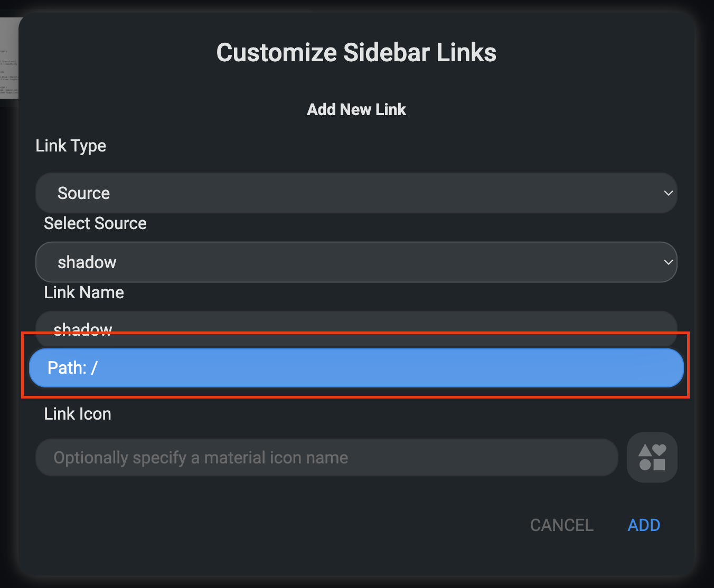Open the material icon picker button
Viewport: 714px width, 588px height.
click(x=652, y=457)
